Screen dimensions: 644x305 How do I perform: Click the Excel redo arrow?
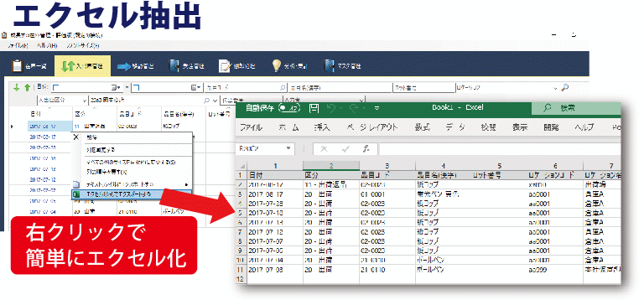coord(355,108)
